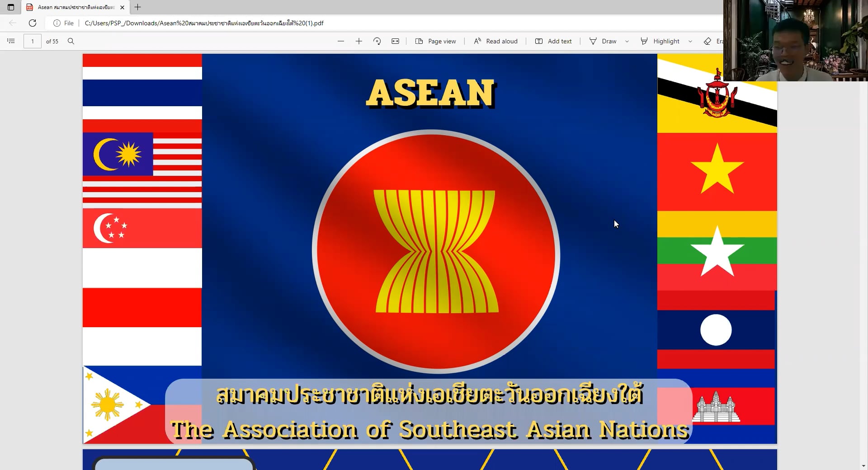The height and width of the screenshot is (470, 868).
Task: Click the page number field
Action: click(x=33, y=41)
